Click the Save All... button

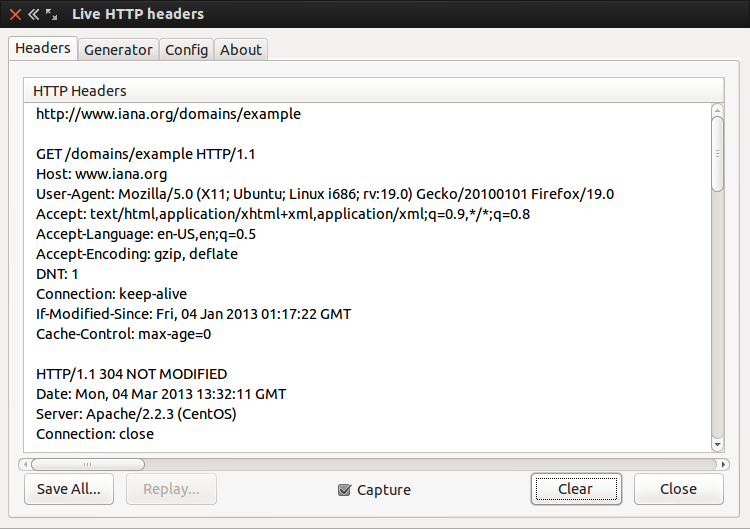tap(69, 489)
